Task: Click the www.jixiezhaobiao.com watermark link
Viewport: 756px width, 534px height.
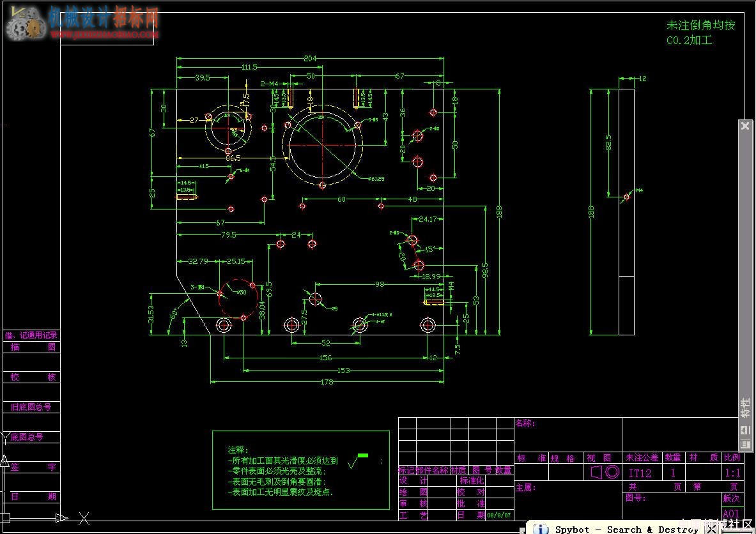Action: (x=104, y=34)
